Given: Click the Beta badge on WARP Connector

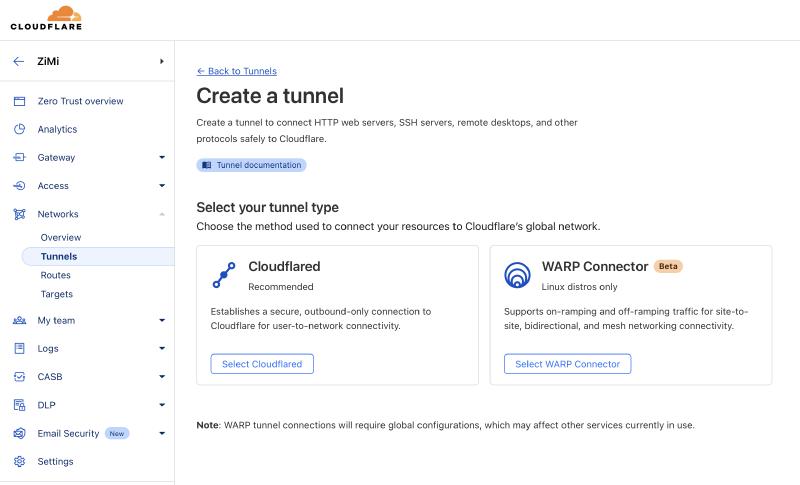Looking at the screenshot, I should 668,266.
